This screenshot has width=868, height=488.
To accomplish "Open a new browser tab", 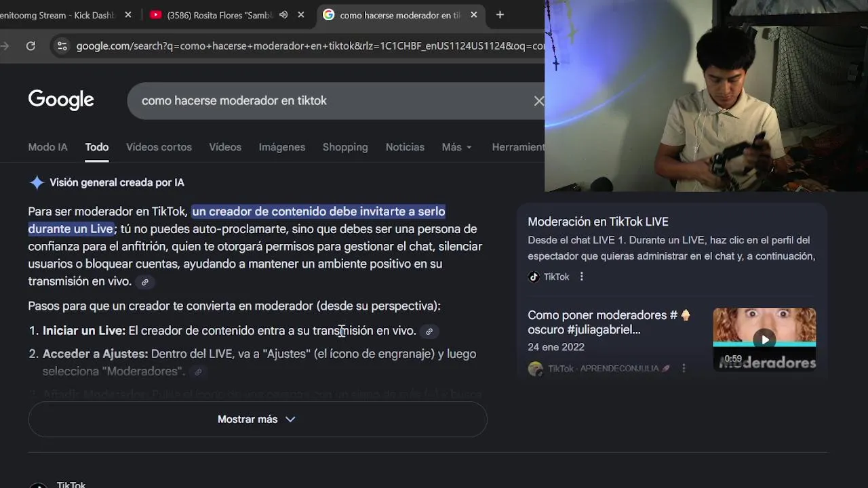I will (x=500, y=15).
